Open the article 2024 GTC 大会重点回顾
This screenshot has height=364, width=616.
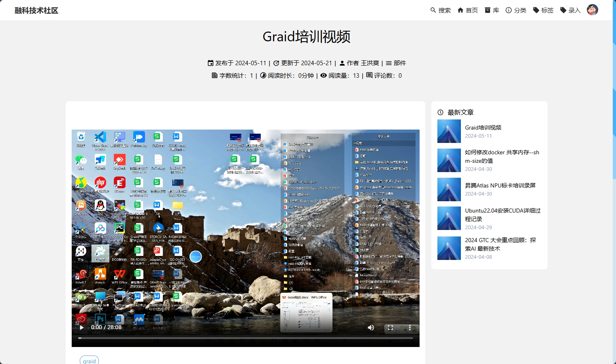click(500, 244)
